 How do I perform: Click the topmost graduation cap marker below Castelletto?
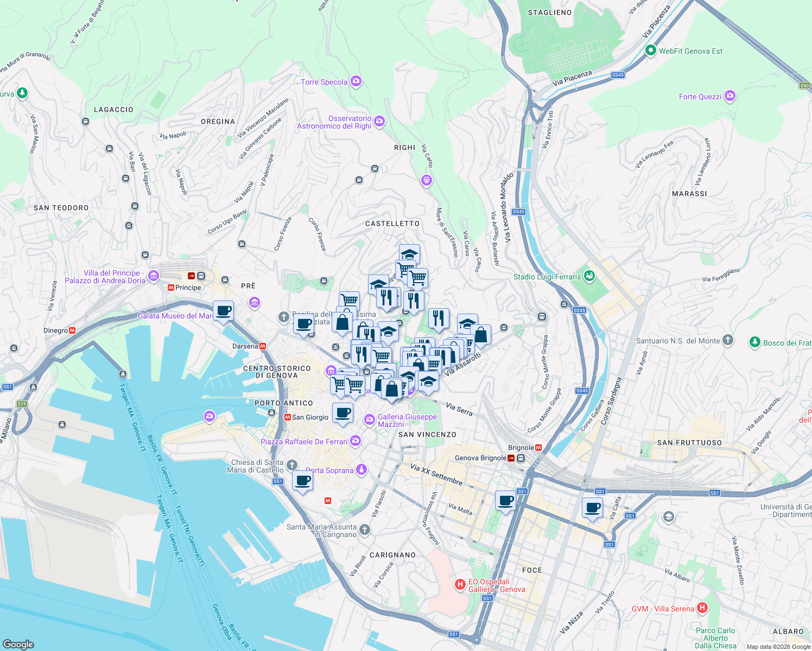point(409,254)
